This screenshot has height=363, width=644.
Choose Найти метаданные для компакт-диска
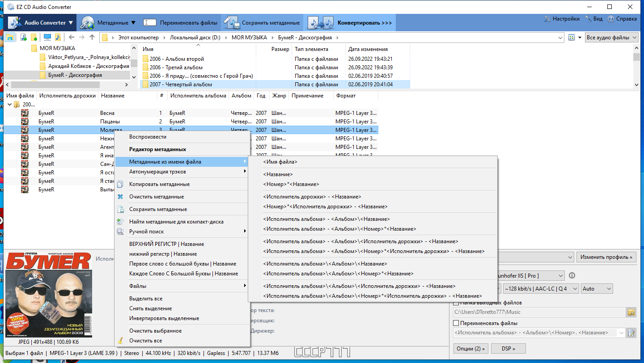pos(182,222)
